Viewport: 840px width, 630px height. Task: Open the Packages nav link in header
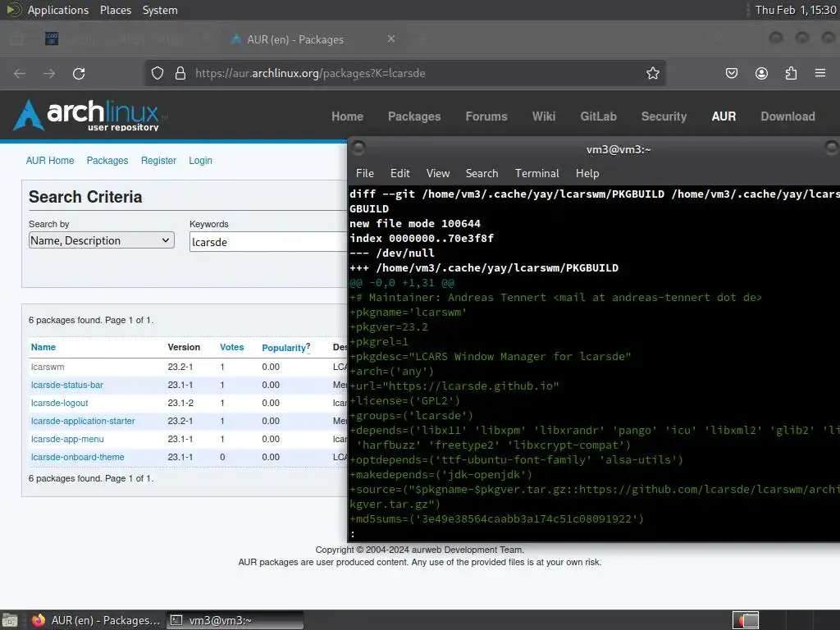tap(414, 116)
